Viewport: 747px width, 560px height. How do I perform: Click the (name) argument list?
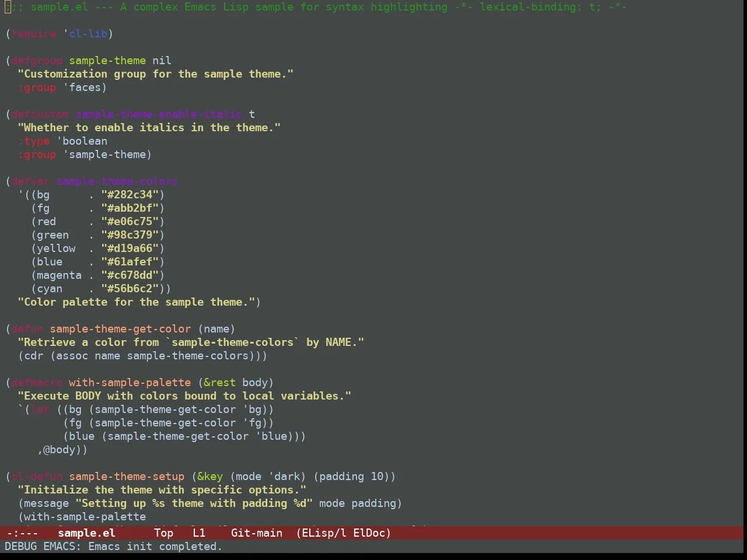[217, 329]
